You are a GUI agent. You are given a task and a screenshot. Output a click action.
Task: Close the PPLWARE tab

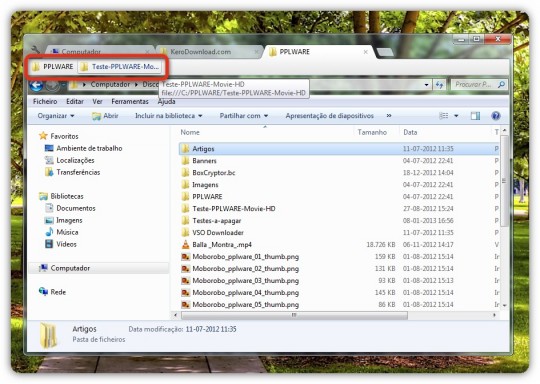365,52
